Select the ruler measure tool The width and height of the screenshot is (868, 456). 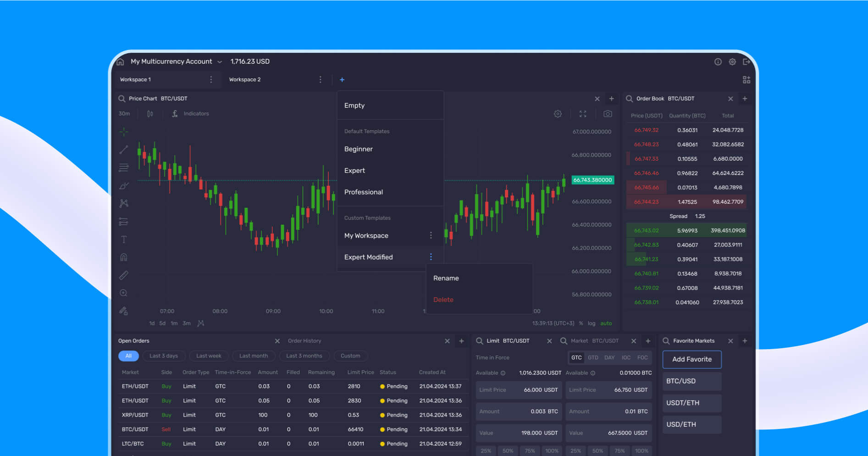124,275
